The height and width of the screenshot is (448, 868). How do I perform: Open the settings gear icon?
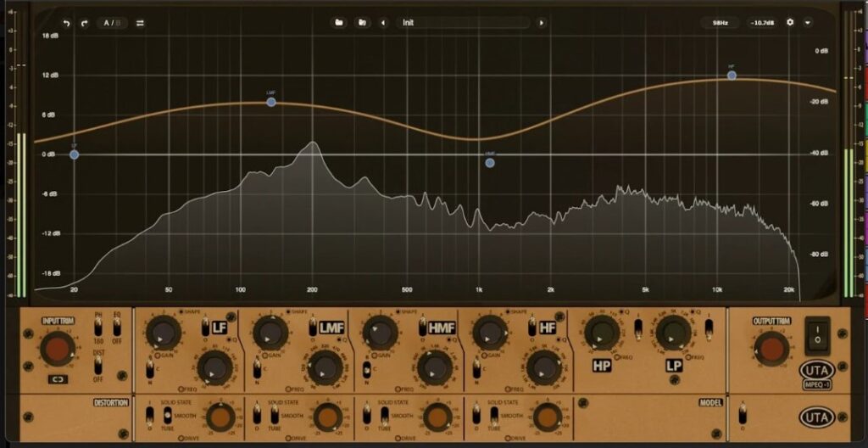tap(790, 23)
